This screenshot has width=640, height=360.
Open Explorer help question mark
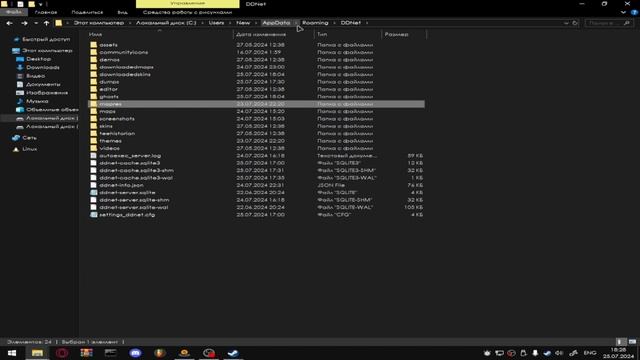[634, 13]
